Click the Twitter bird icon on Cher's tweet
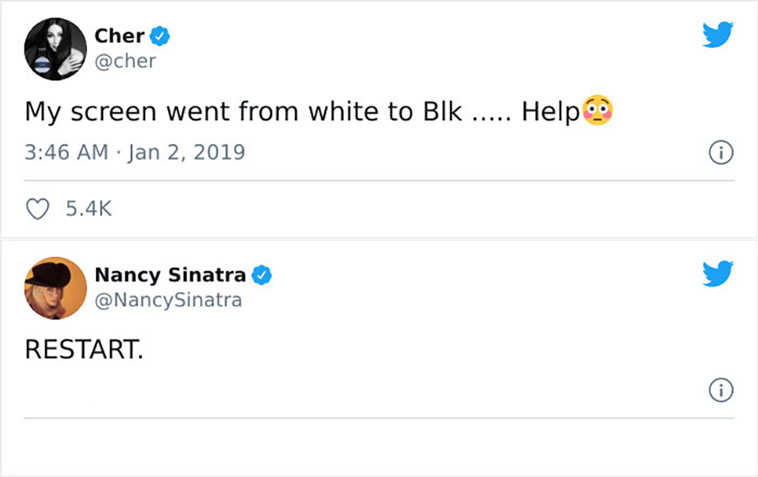 [718, 34]
